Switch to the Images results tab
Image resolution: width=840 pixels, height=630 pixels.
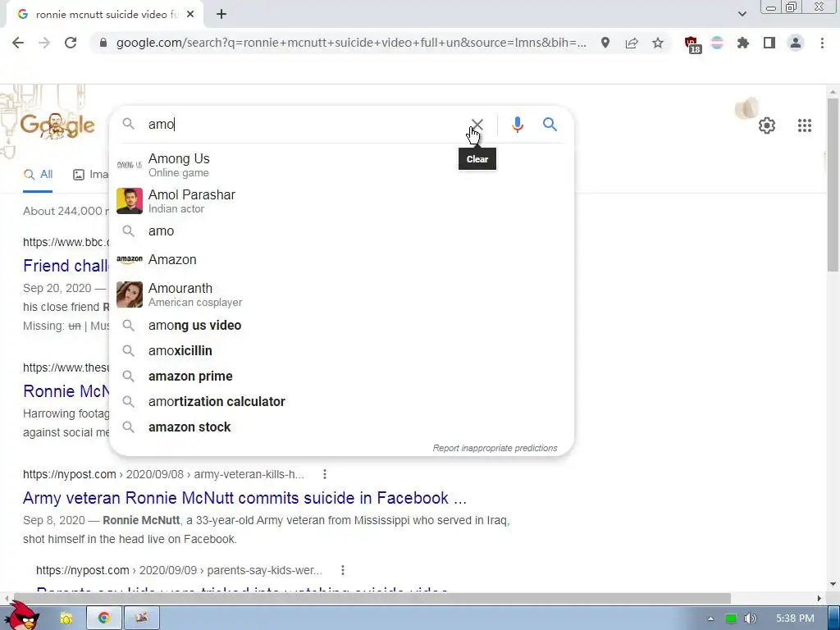tap(90, 175)
